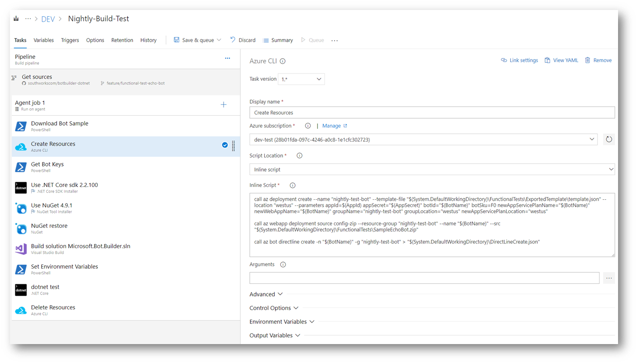Click the View YAML clipboard icon
Screen dimensions: 638x364
tap(547, 60)
